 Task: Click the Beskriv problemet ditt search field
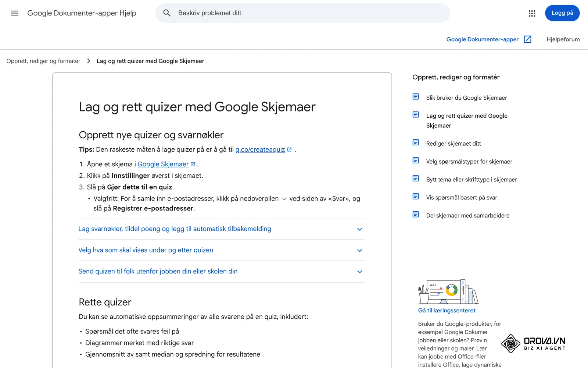pyautogui.click(x=302, y=13)
